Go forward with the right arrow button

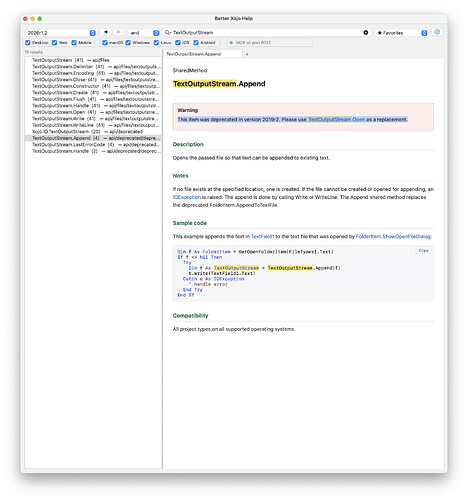point(118,32)
